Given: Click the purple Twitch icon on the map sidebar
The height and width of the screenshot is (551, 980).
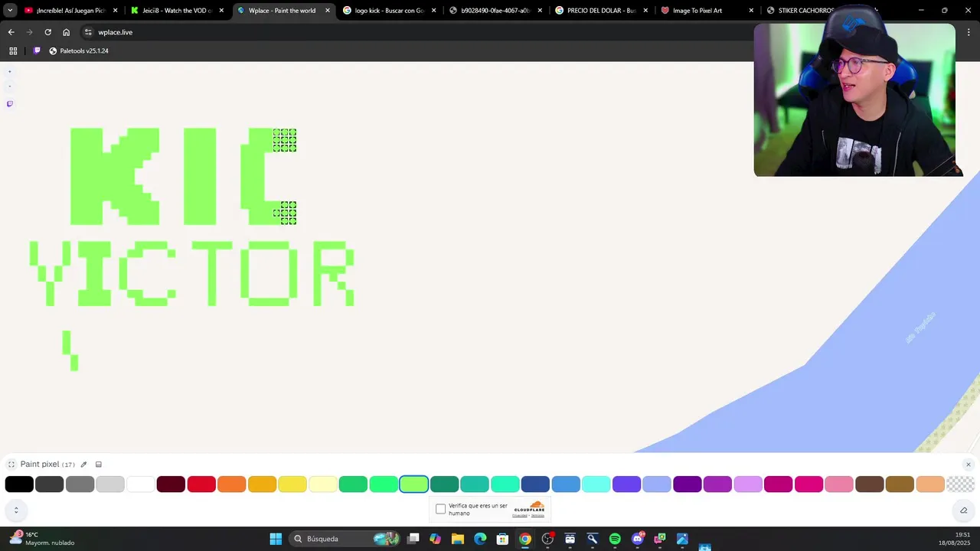Looking at the screenshot, I should (x=10, y=103).
